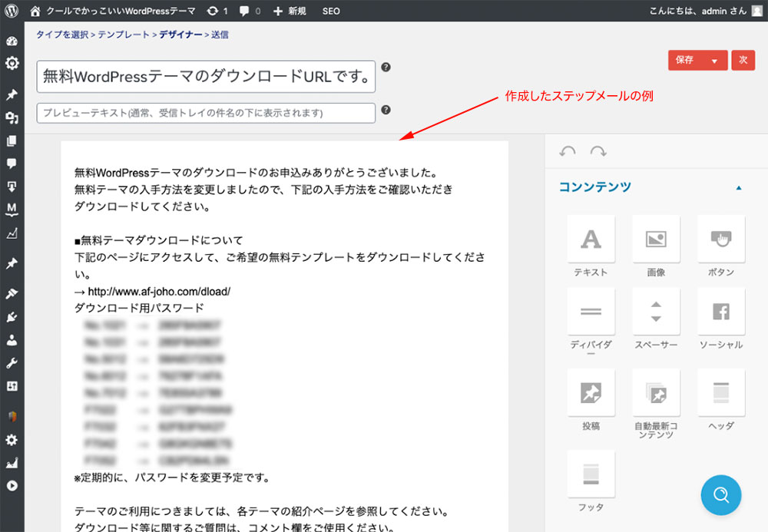Open updates indicator showing 1
Viewport: 768px width, 532px height.
(x=217, y=11)
